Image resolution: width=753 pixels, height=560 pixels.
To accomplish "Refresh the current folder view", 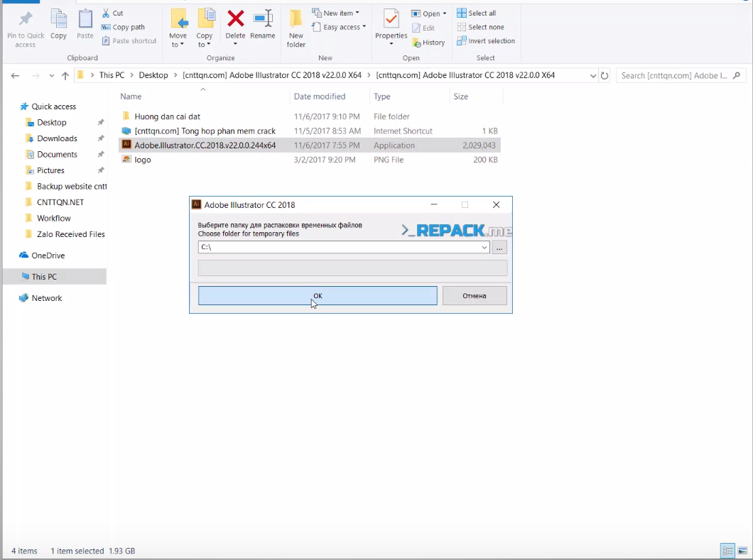I will (605, 75).
